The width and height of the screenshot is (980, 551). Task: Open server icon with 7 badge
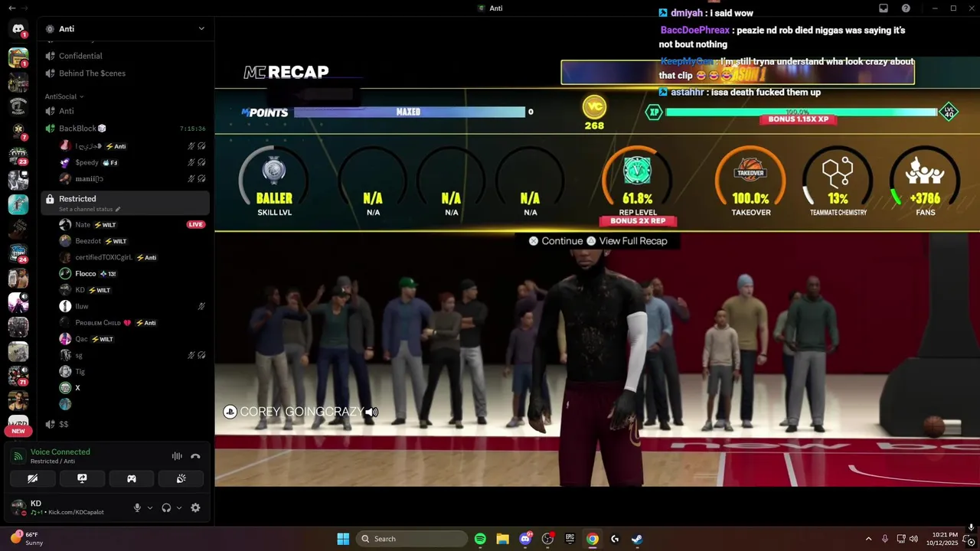coord(18,131)
